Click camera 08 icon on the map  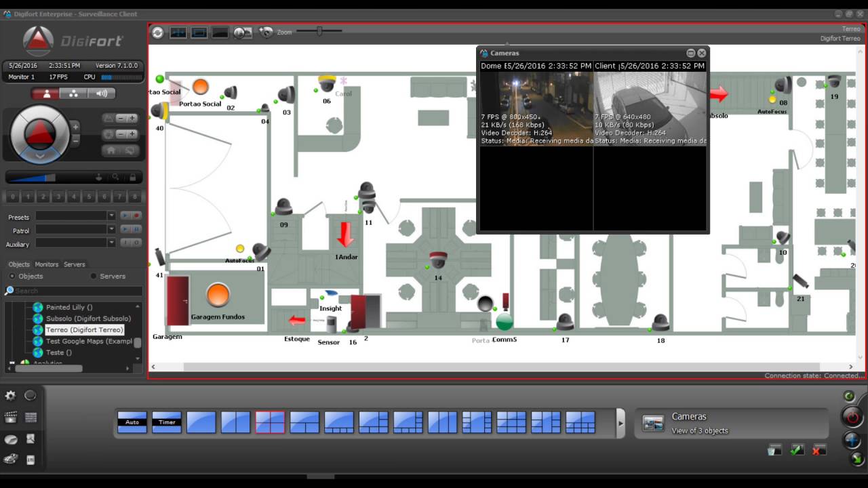click(783, 85)
